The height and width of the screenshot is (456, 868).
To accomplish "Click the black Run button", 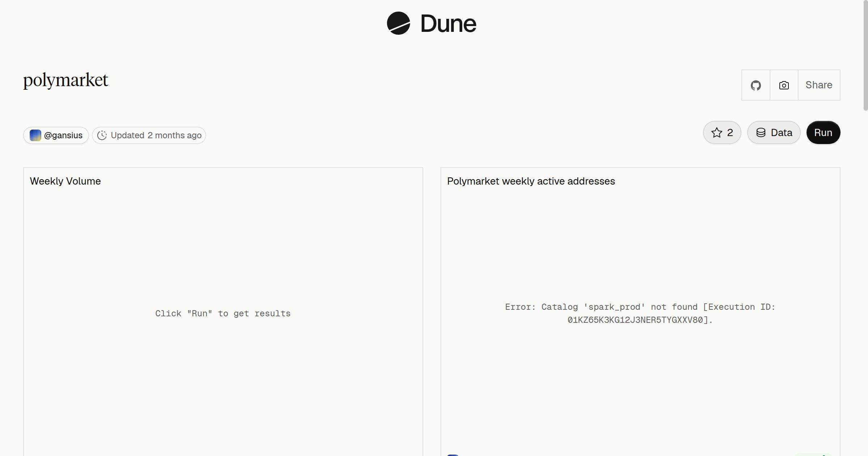I will coord(823,132).
